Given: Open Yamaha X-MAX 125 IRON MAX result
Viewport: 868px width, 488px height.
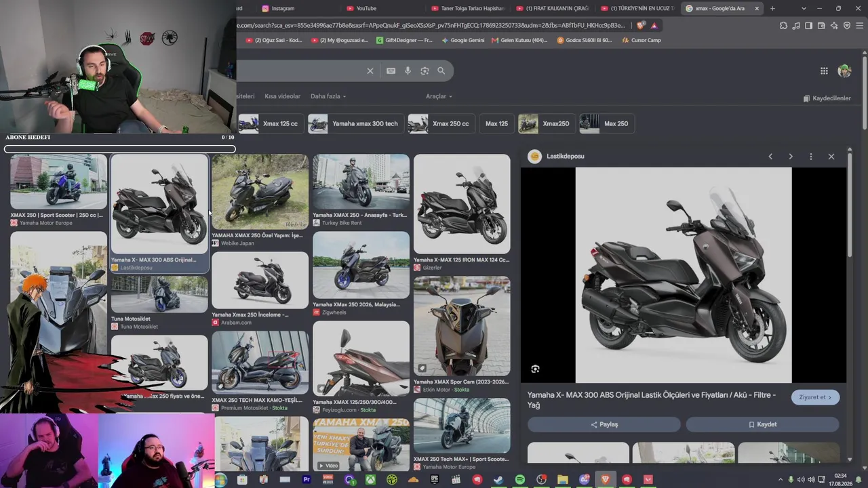Looking at the screenshot, I should (x=462, y=213).
